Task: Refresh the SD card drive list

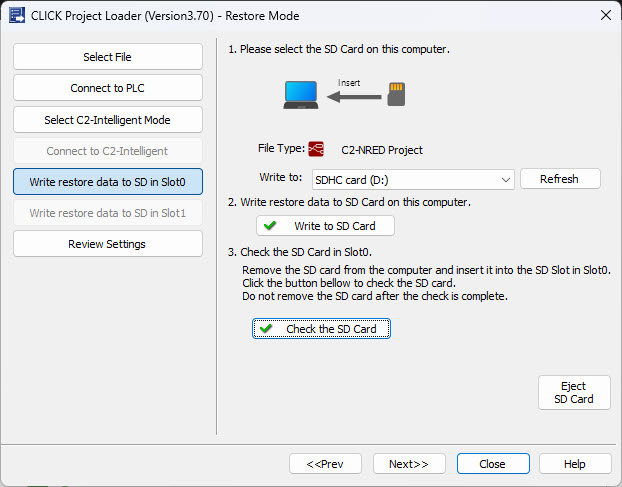Action: [560, 179]
